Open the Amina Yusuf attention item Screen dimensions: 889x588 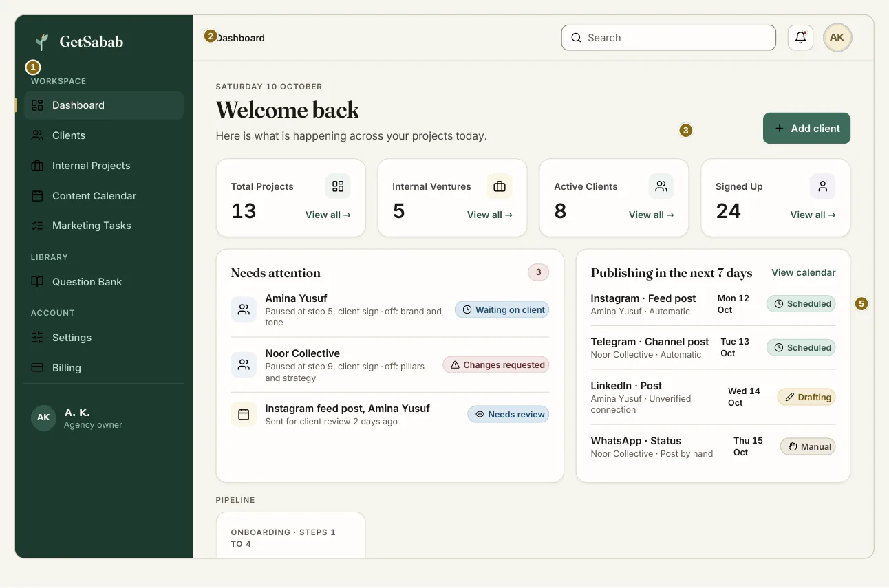click(x=390, y=309)
